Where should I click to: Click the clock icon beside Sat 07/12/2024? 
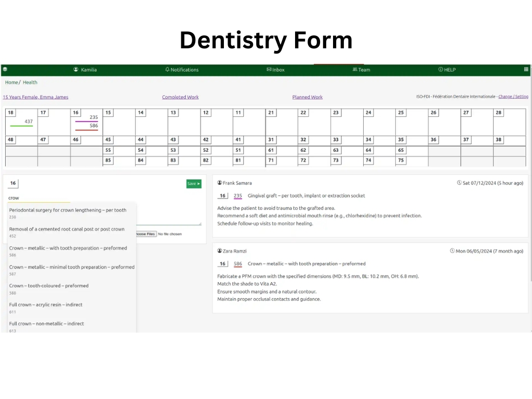click(x=459, y=182)
